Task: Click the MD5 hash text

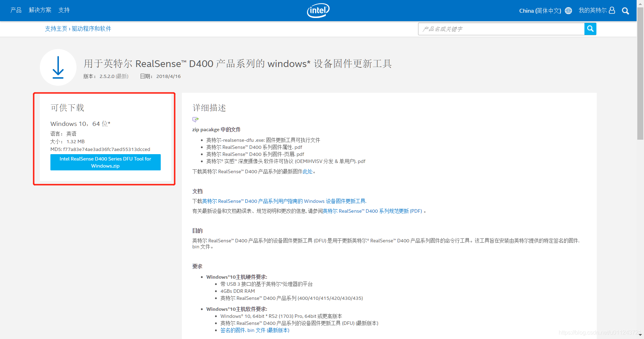Action: coord(100,149)
